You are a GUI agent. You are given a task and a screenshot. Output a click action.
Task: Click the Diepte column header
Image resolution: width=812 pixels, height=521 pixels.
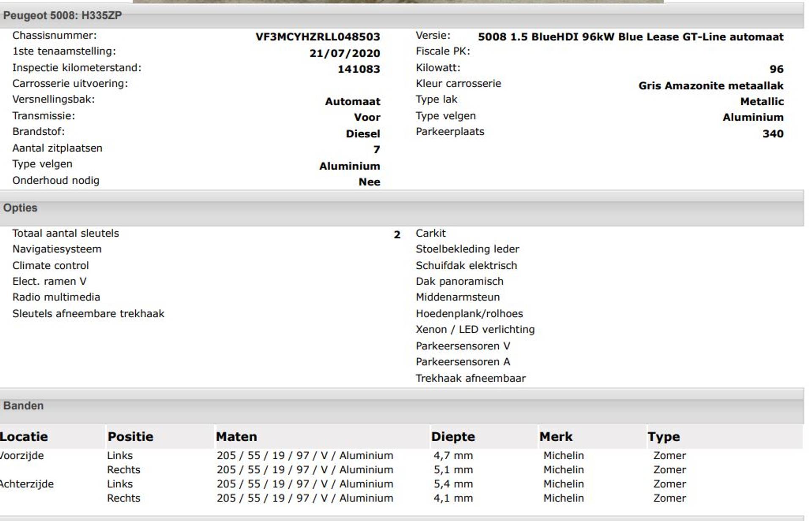453,436
